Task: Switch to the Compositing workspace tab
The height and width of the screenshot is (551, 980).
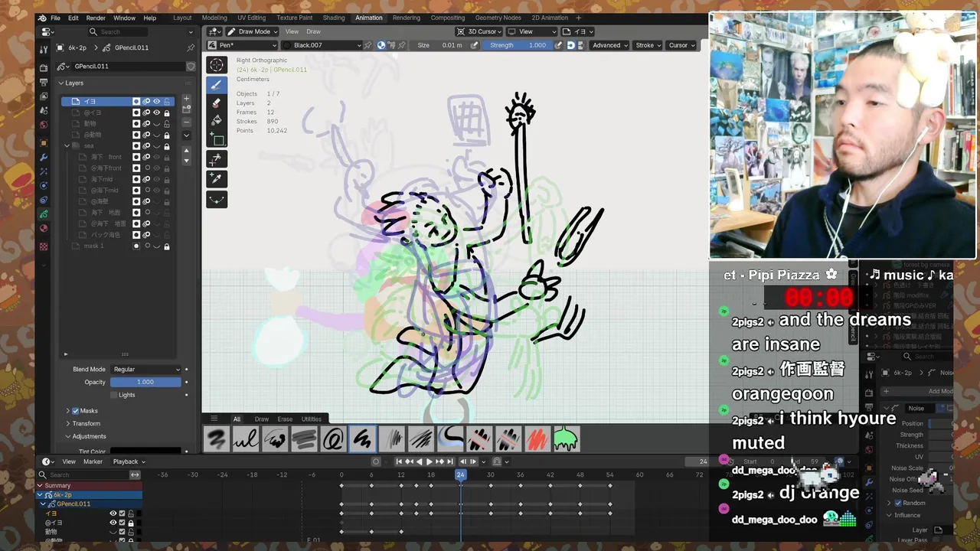Action: (448, 18)
